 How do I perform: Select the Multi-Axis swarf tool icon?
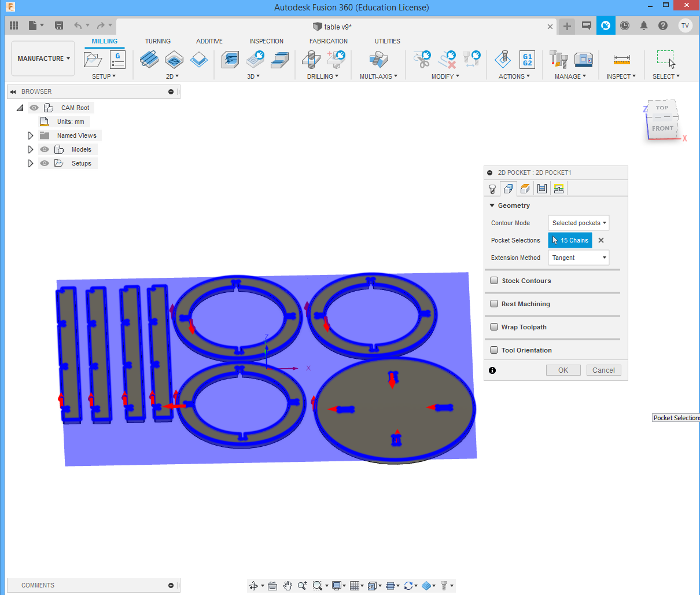pos(378,59)
